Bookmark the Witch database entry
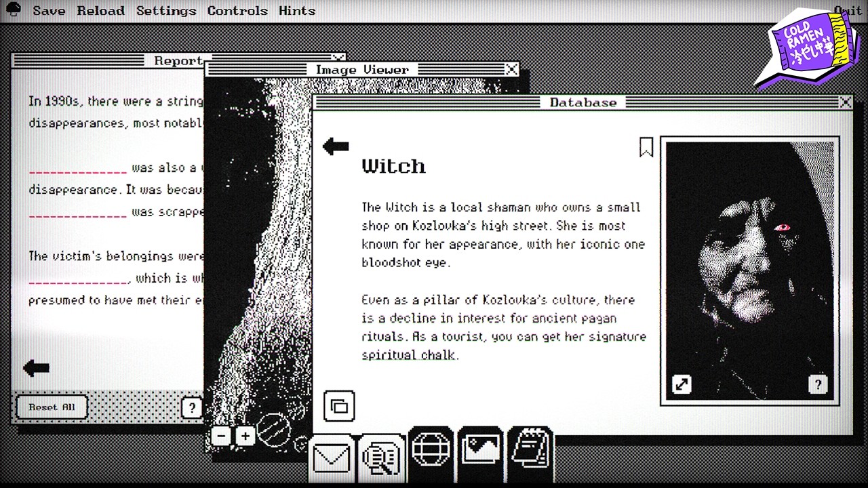The image size is (868, 488). (x=646, y=147)
